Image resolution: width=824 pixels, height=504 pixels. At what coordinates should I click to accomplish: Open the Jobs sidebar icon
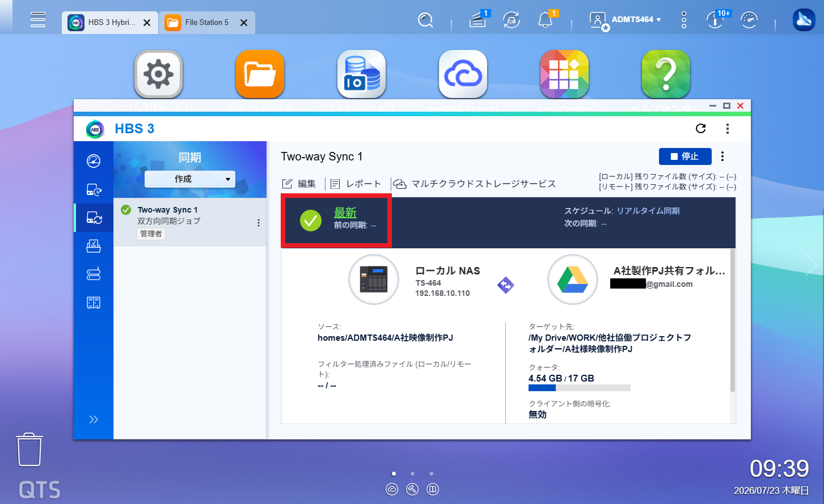tap(94, 246)
